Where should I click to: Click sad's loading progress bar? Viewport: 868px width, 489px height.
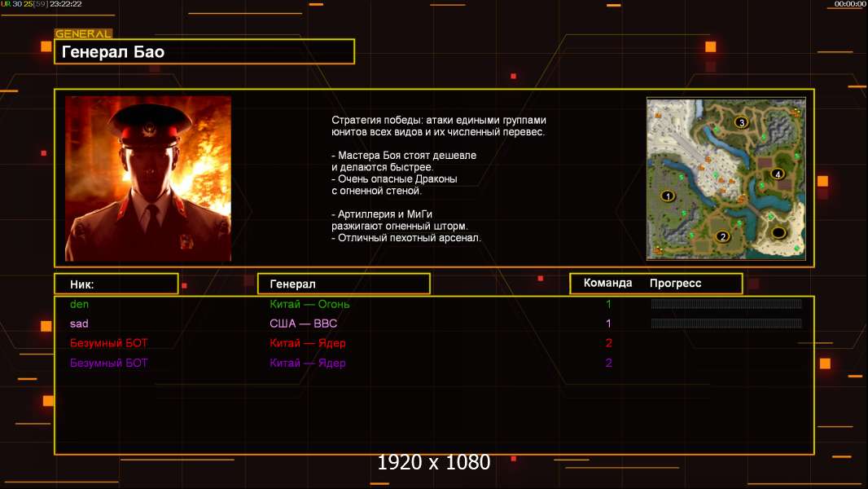click(726, 324)
